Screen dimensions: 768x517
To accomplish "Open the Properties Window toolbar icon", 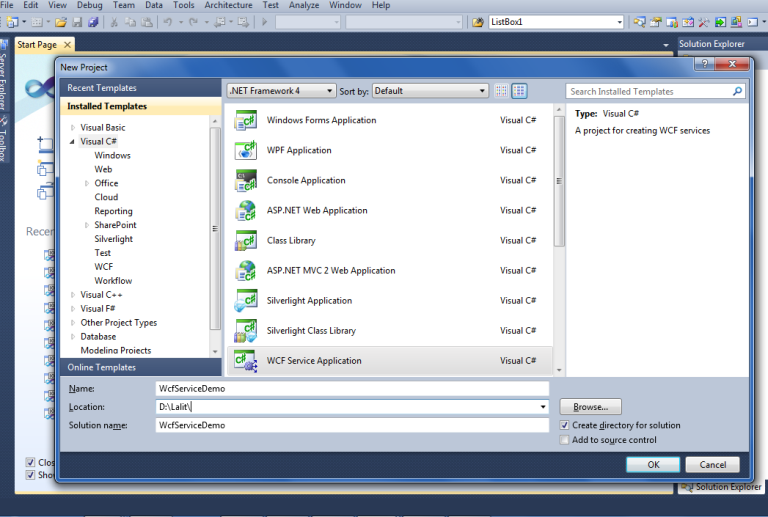I will [x=655, y=22].
